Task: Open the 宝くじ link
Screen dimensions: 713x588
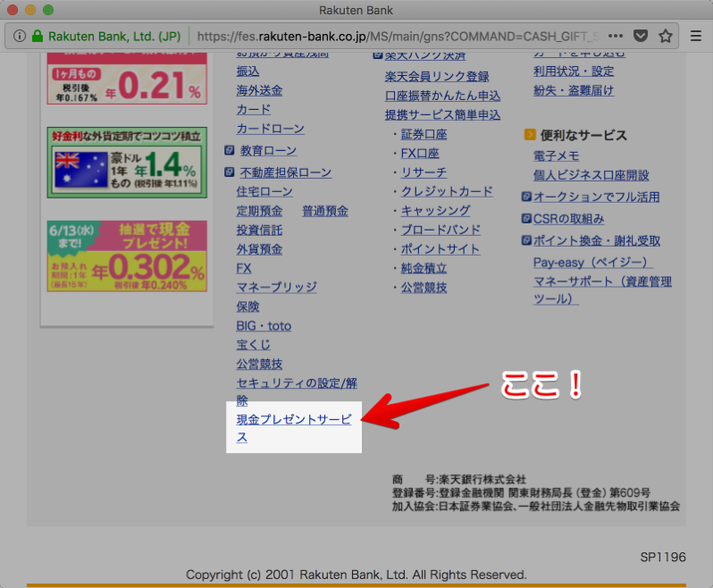Action: click(x=253, y=345)
